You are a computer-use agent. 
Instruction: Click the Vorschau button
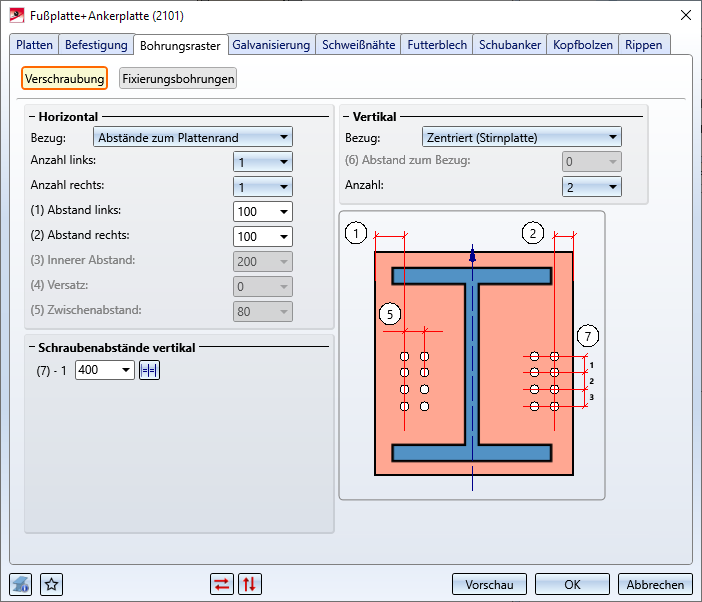(489, 584)
